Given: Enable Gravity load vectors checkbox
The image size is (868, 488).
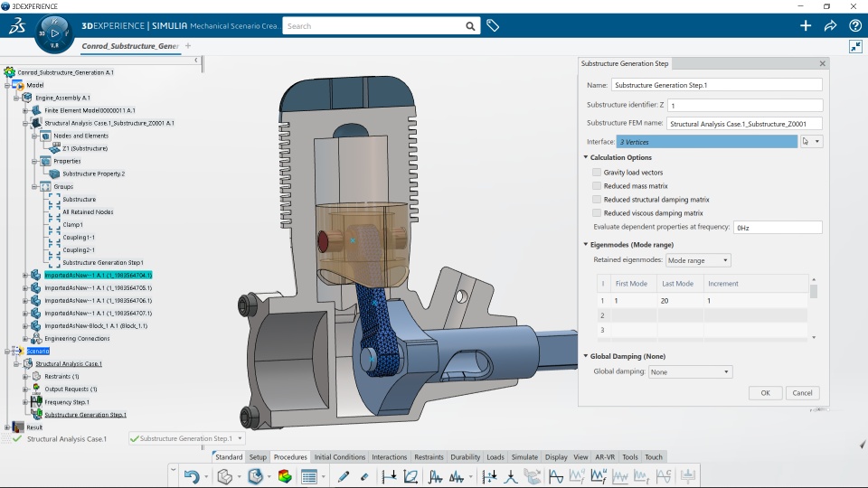Looking at the screenshot, I should point(597,173).
